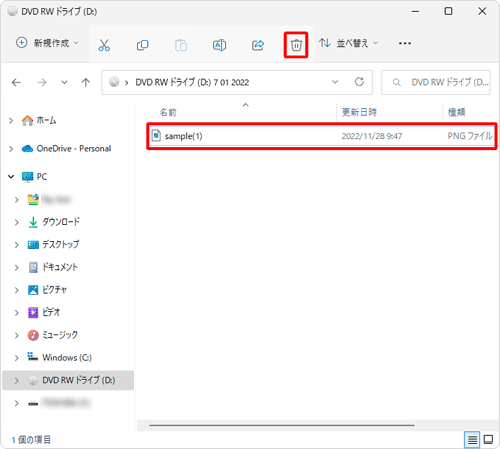Click the Cut scissors icon
This screenshot has height=449, width=500.
104,45
